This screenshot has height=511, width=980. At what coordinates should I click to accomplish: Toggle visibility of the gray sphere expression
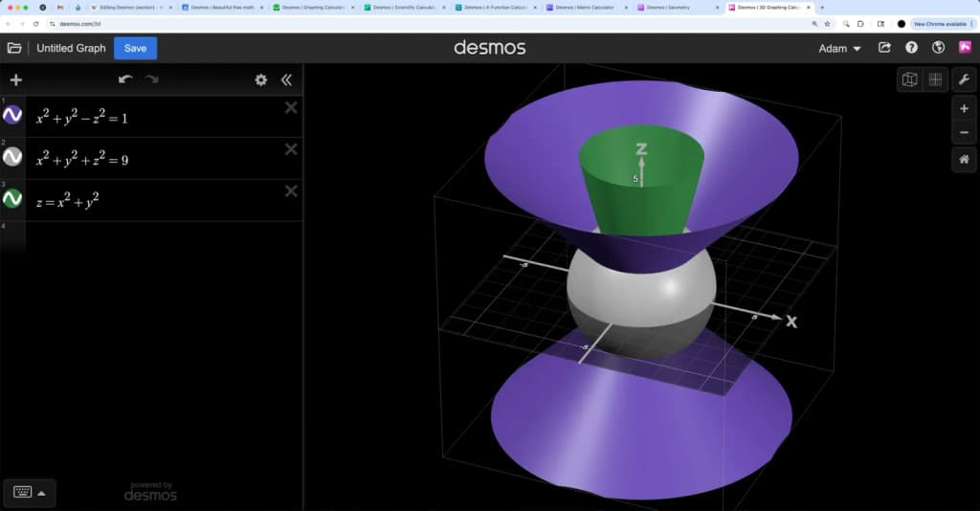coord(12,157)
